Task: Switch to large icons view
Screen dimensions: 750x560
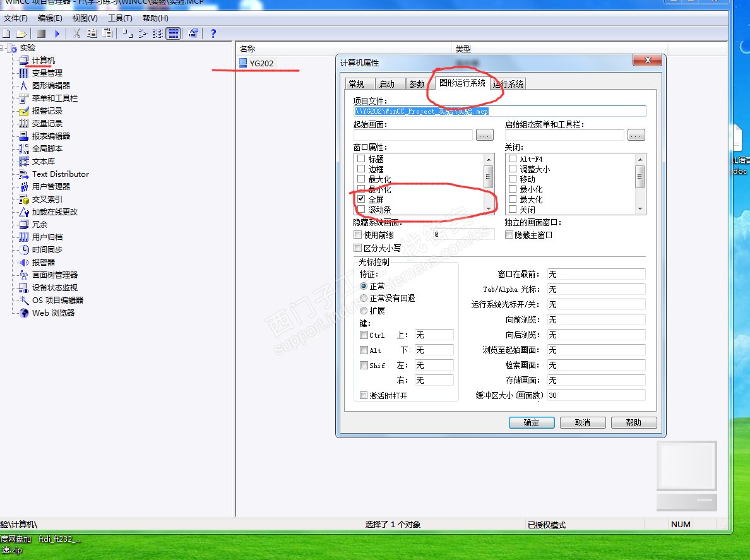Action: 128,33
